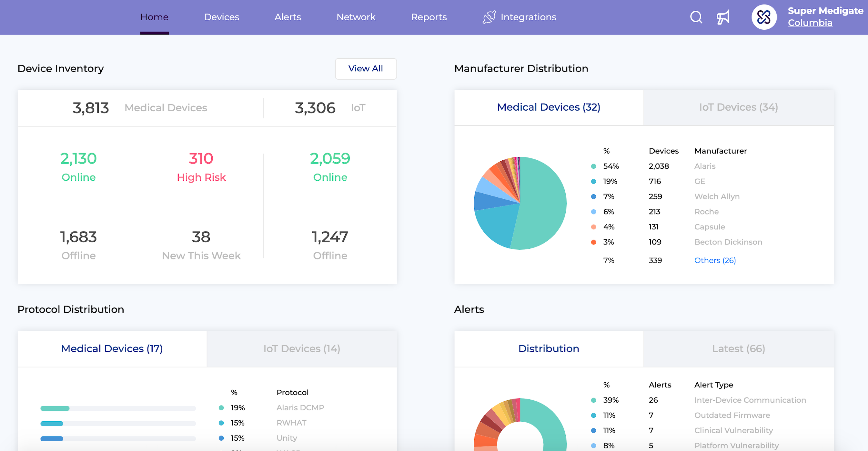The width and height of the screenshot is (868, 451).
Task: Click the Alaris DCMP protocol bar
Action: (x=118, y=408)
